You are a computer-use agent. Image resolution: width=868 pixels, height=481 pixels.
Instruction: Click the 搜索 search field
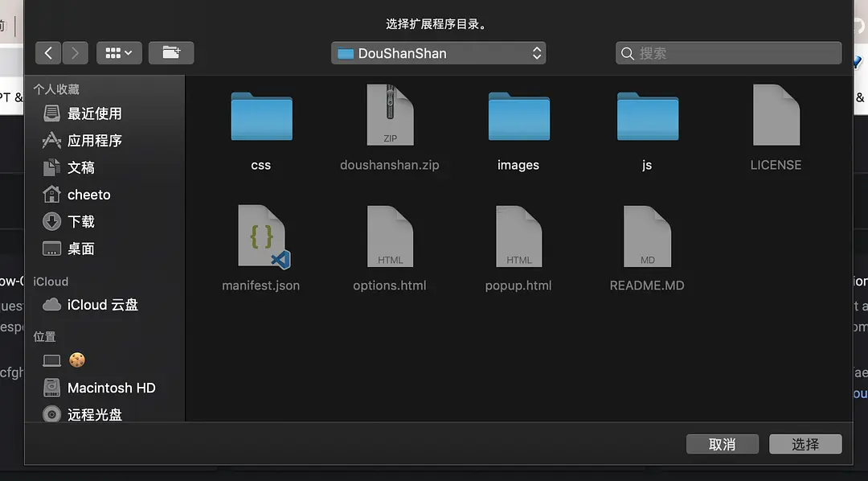click(x=728, y=53)
